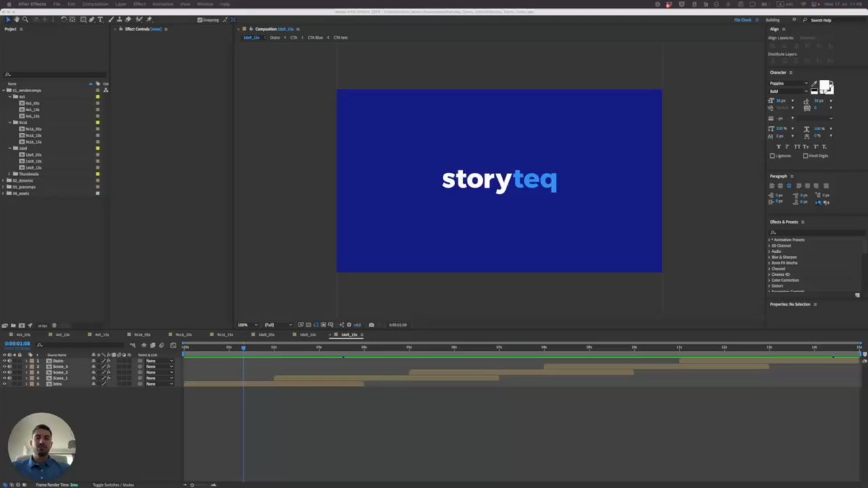868x488 pixels.
Task: Delete selected project item with trash icon
Action: [54, 325]
